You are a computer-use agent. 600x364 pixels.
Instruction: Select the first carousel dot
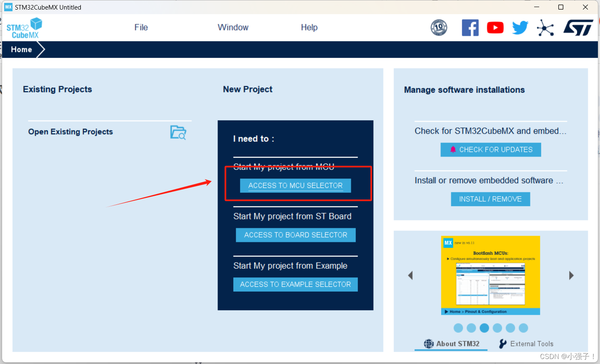(458, 328)
